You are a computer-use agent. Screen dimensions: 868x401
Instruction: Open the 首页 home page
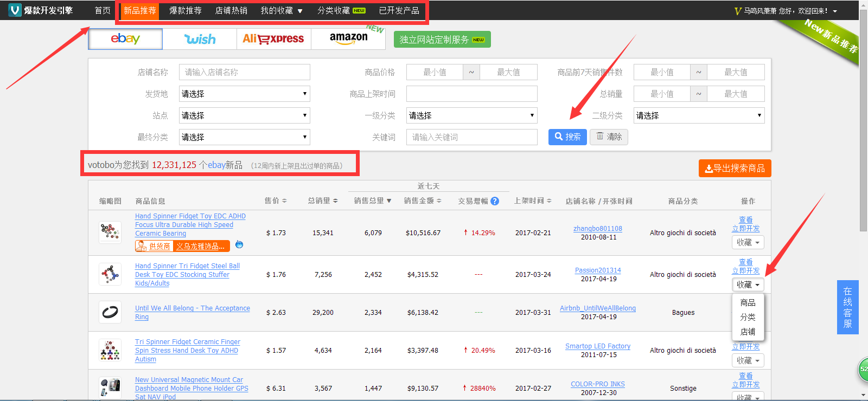103,10
